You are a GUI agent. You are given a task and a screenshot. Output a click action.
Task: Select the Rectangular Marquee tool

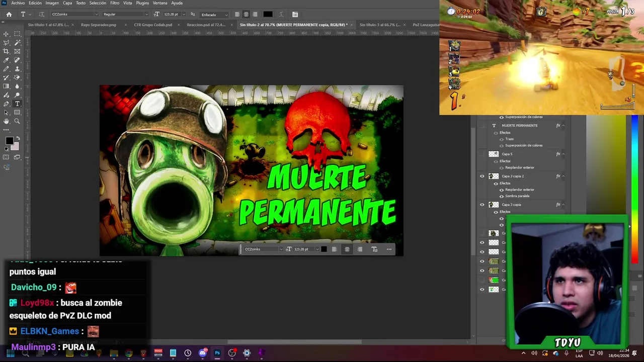click(17, 34)
